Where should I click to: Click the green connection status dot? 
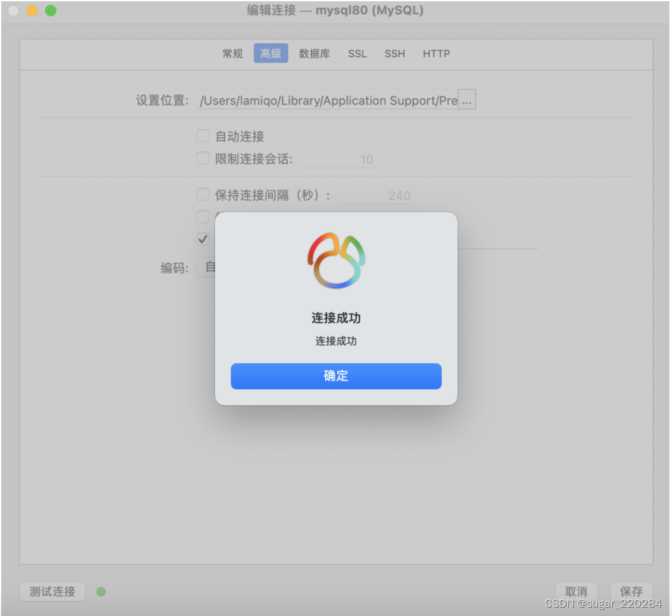(x=101, y=591)
